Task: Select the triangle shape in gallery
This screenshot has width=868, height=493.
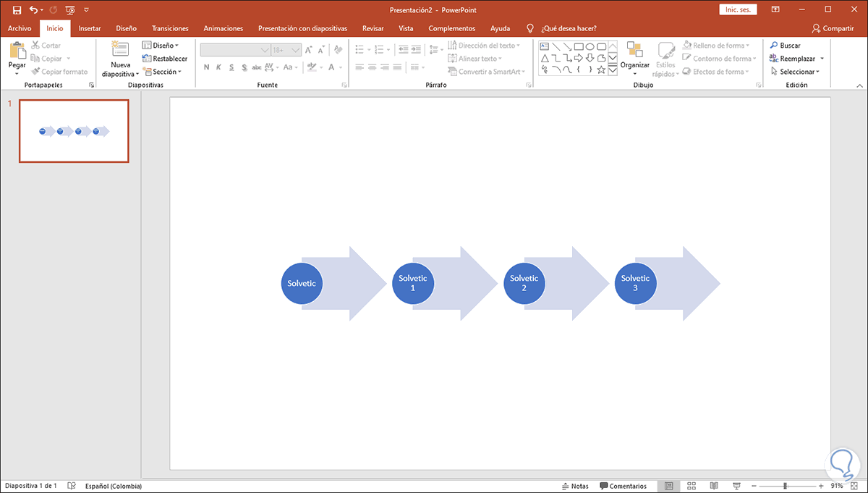Action: click(544, 57)
